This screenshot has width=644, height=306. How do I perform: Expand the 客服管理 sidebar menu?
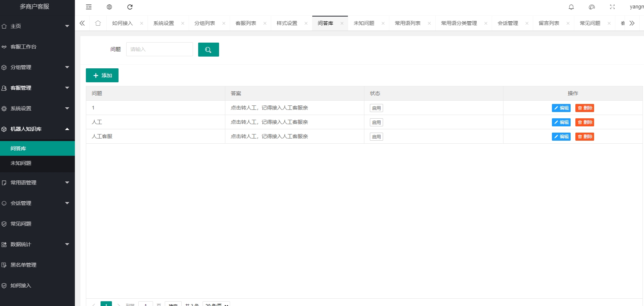(37, 88)
